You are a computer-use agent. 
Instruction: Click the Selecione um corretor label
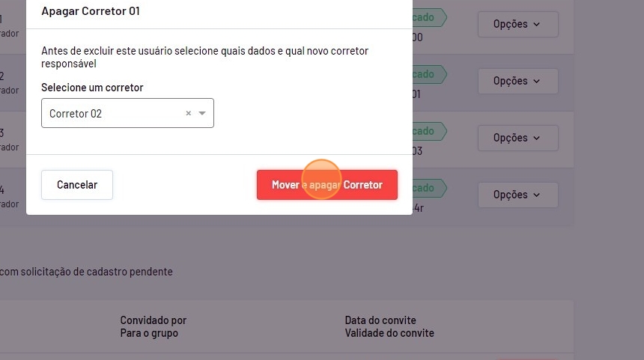[92, 88]
